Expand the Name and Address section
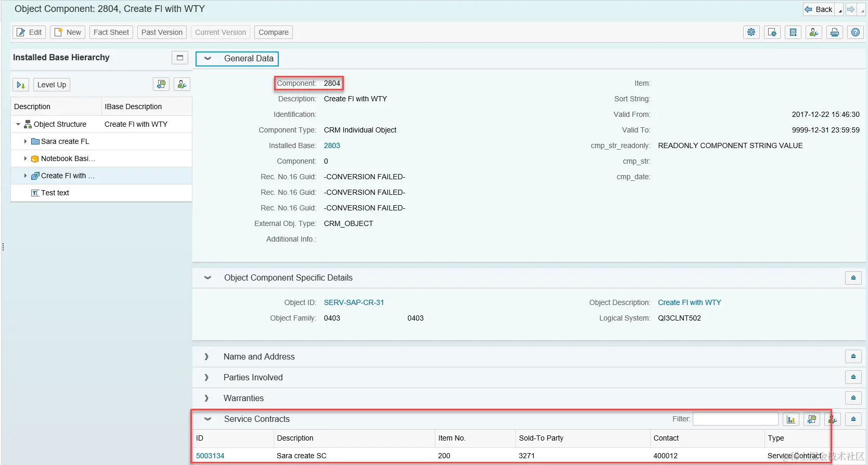The width and height of the screenshot is (868, 465). (x=206, y=357)
